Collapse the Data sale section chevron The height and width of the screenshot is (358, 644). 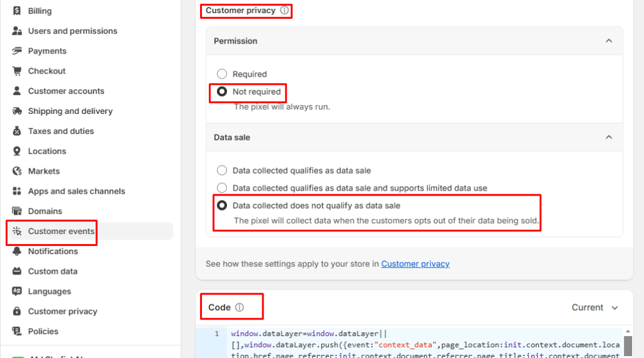[x=608, y=137]
